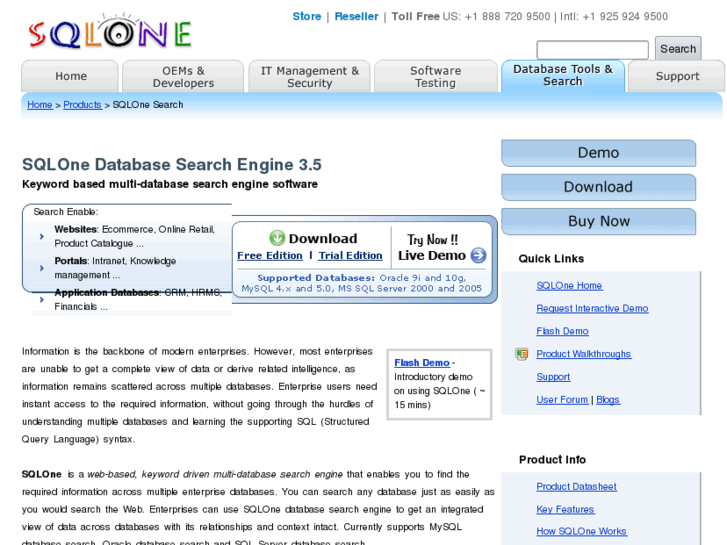727x545 pixels.
Task: Click the Download sidebar button
Action: pyautogui.click(x=598, y=187)
